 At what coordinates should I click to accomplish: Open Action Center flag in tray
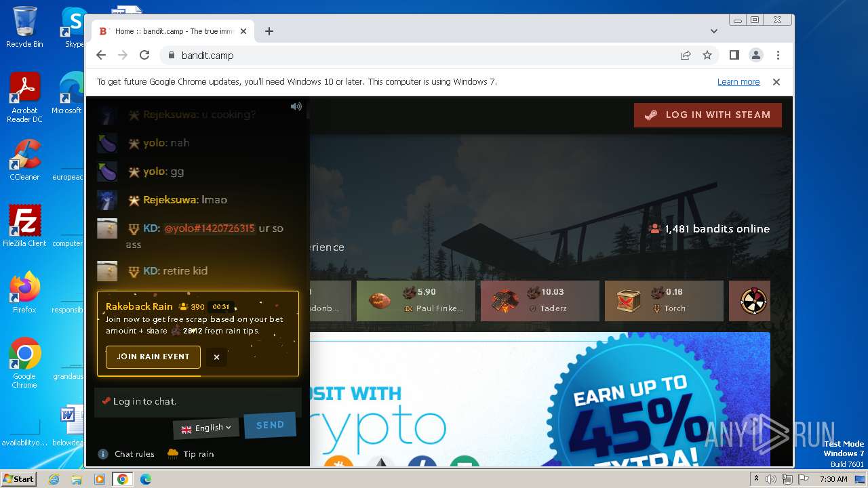click(x=804, y=479)
